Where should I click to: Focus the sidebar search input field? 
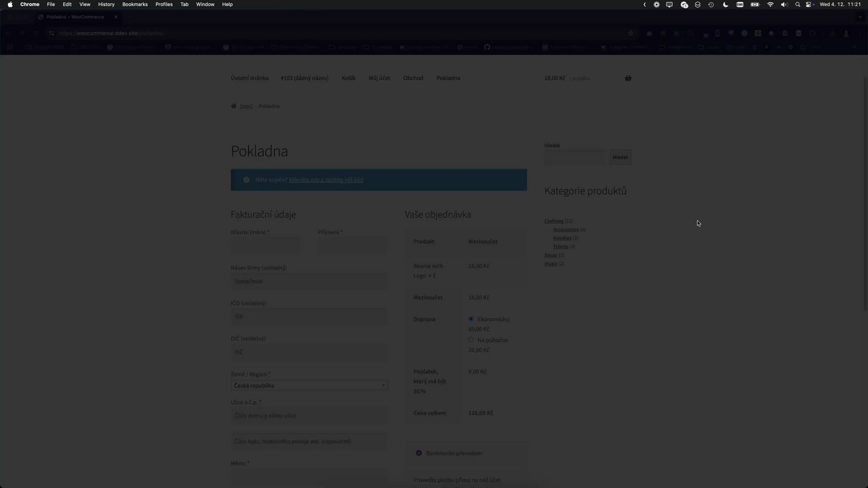pyautogui.click(x=576, y=157)
